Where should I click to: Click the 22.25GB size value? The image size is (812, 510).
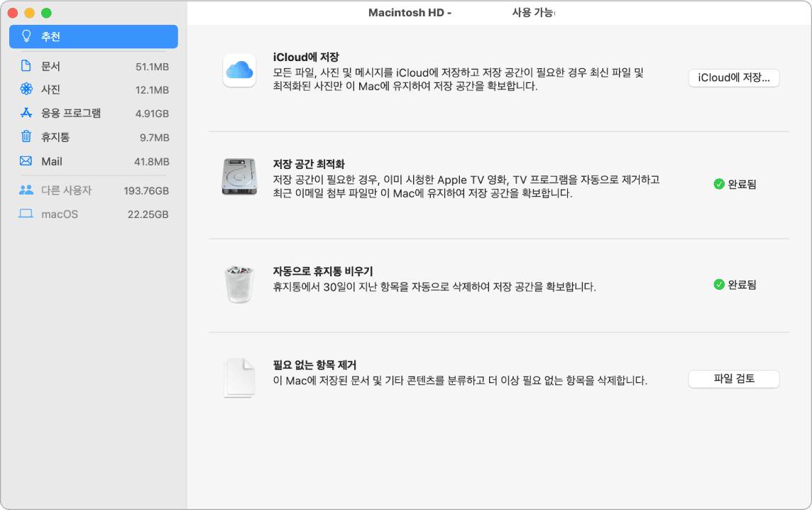click(148, 214)
